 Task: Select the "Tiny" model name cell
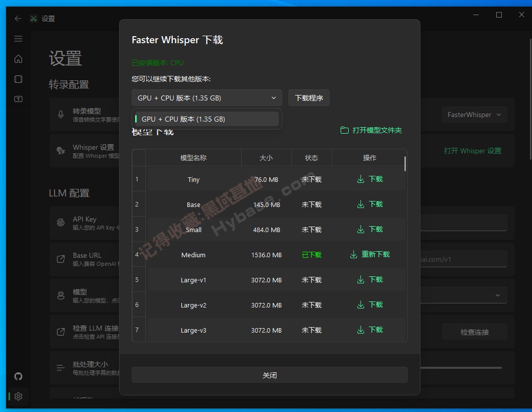(194, 179)
